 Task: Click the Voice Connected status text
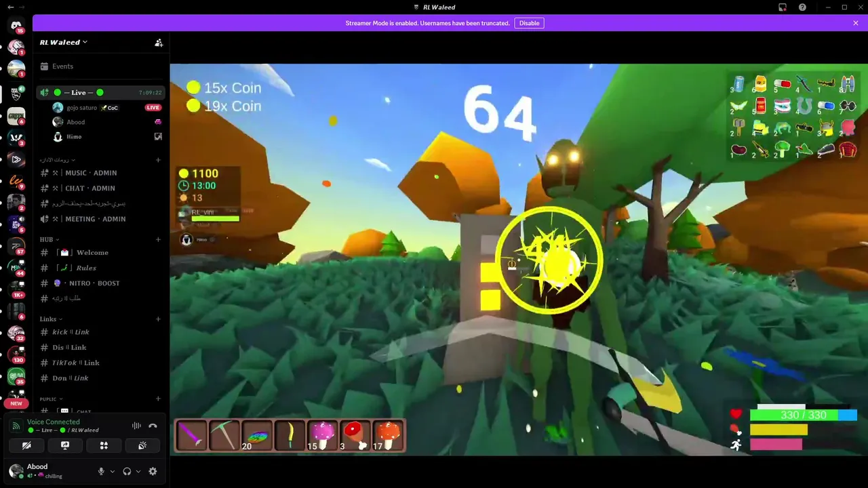coord(54,422)
